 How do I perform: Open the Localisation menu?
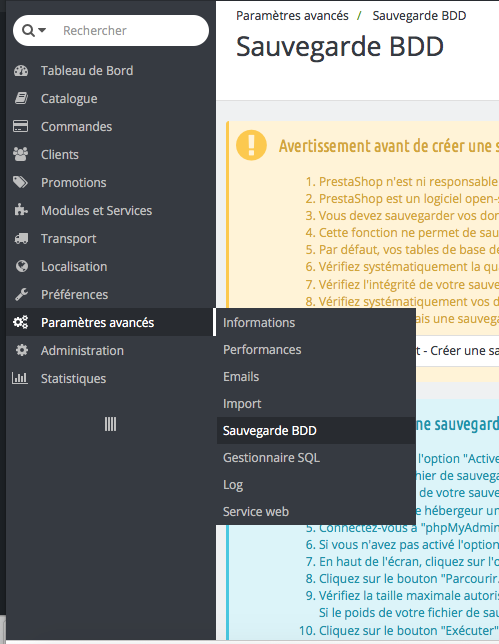point(74,267)
